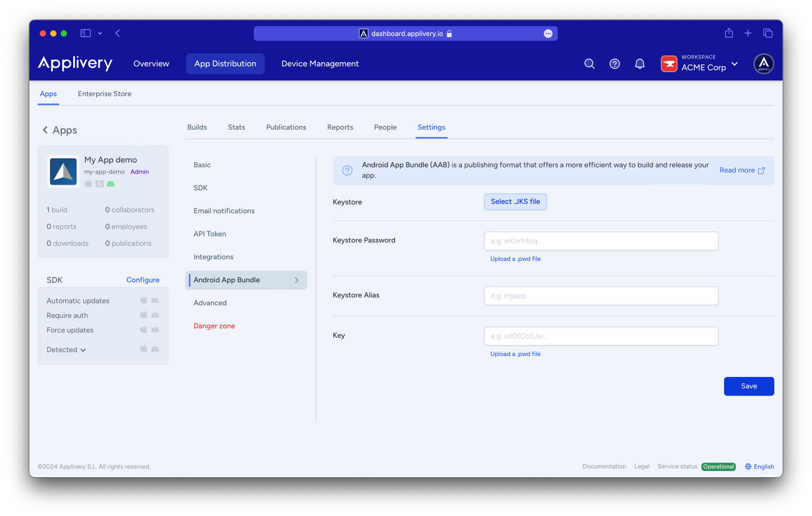The height and width of the screenshot is (516, 812).
Task: Click the browser sidebar toggle icon
Action: (85, 33)
